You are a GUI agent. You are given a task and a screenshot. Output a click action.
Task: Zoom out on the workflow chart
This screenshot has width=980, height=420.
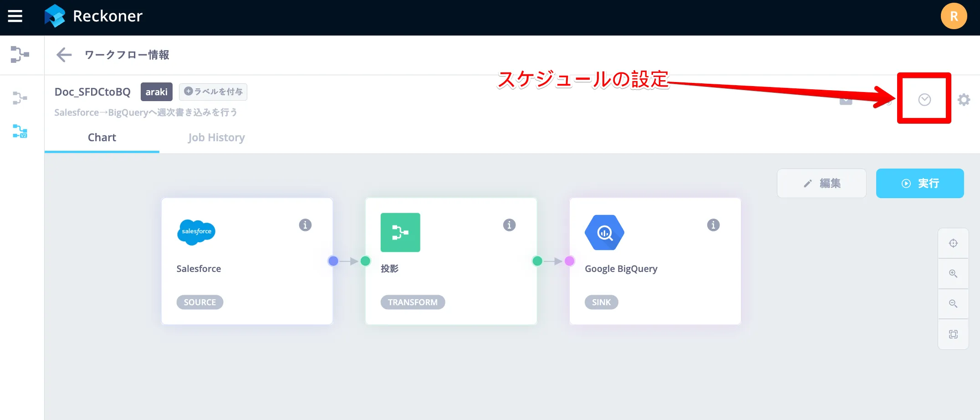pos(953,304)
